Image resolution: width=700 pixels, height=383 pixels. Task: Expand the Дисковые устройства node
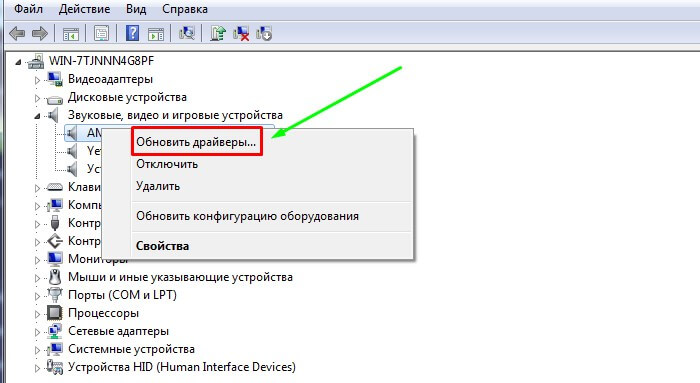pos(38,98)
